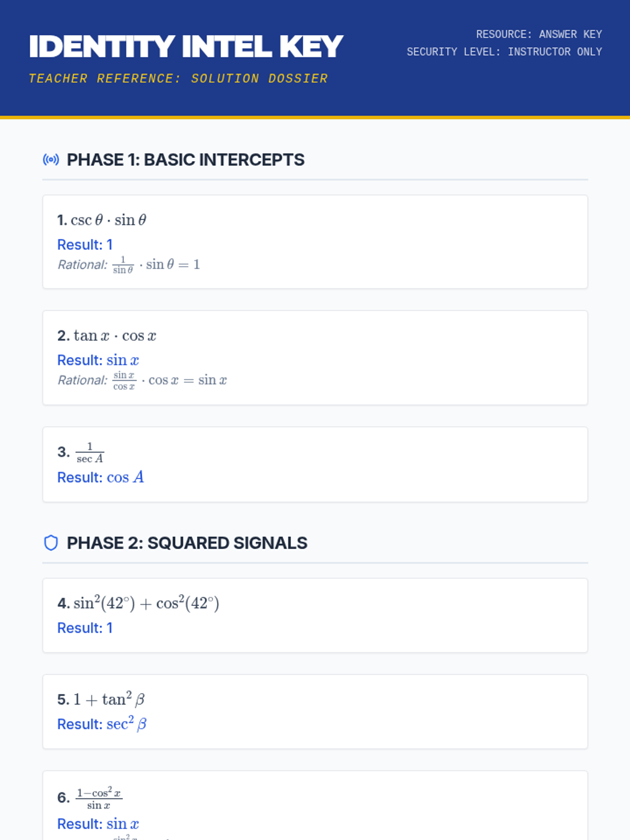Click the Security Level: Instructor Only text

tap(504, 52)
